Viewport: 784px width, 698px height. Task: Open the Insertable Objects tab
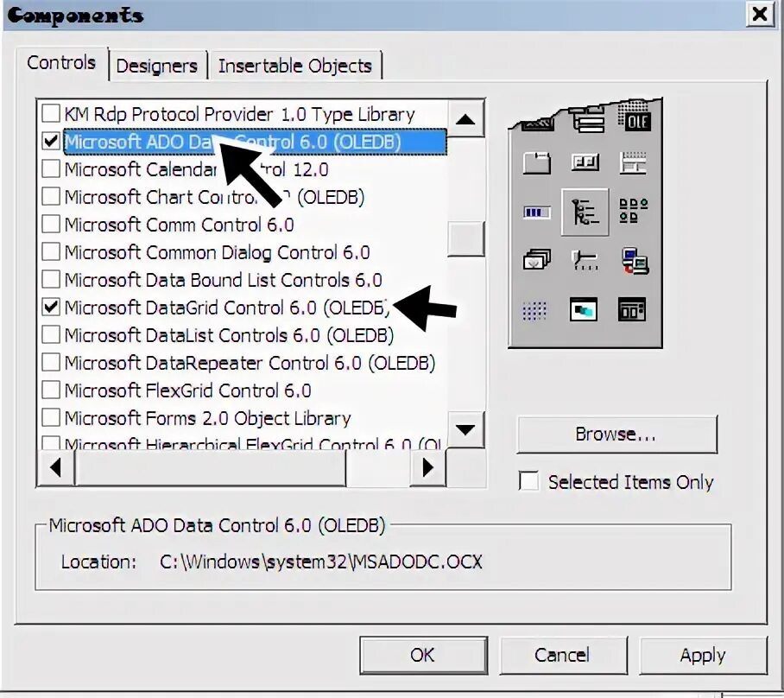pyautogui.click(x=295, y=66)
